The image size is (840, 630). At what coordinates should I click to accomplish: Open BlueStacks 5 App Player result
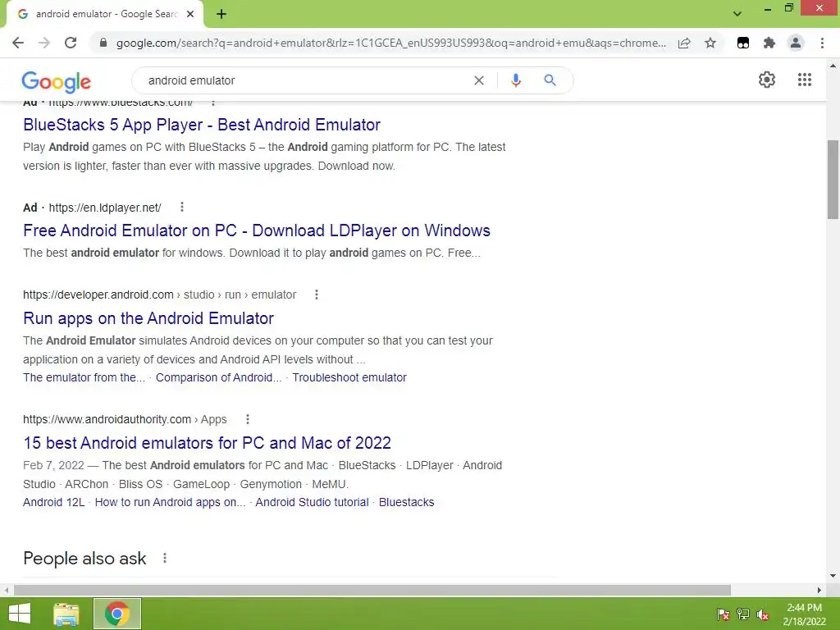point(202,125)
